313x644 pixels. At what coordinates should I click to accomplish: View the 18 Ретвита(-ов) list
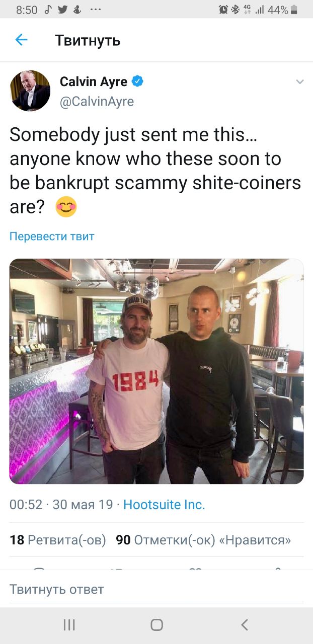pos(58,540)
